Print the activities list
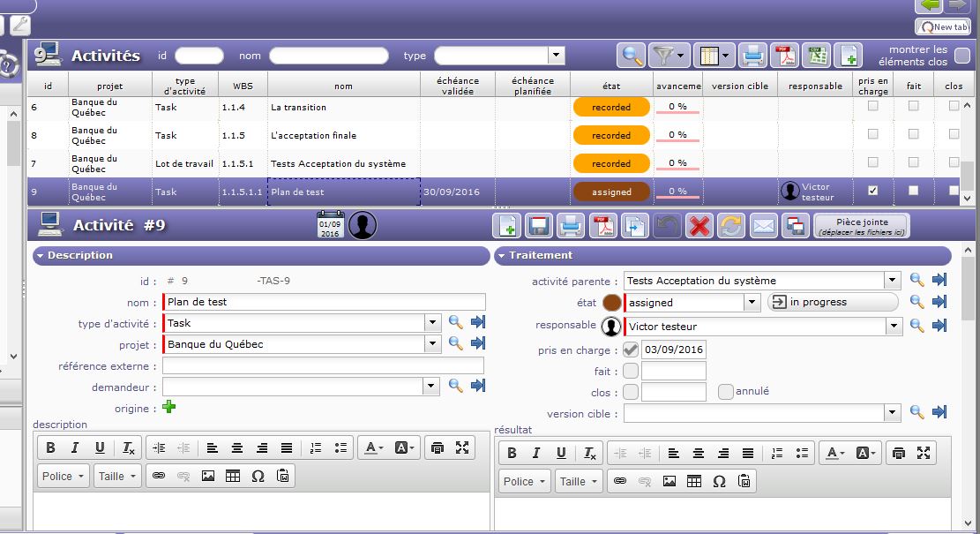 pos(752,56)
